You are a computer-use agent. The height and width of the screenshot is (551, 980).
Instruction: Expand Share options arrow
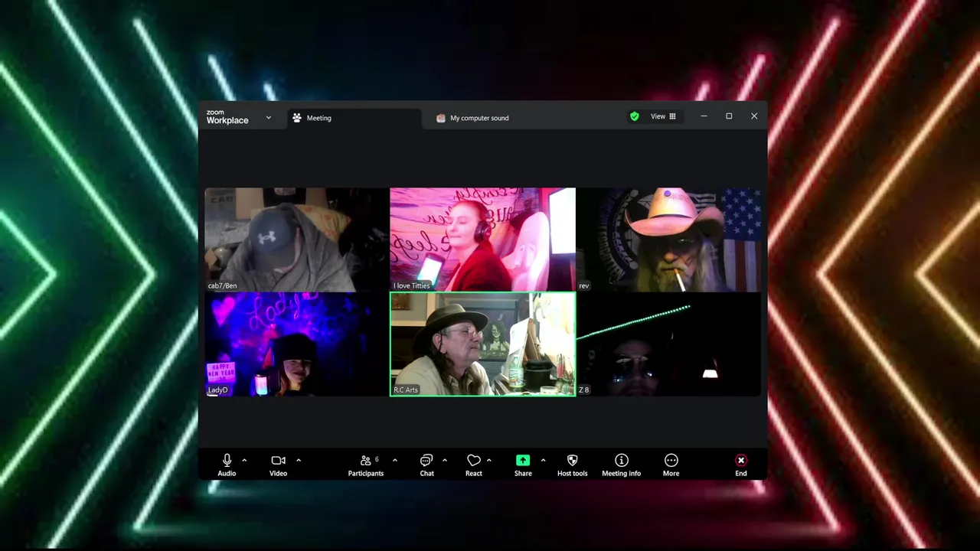tap(543, 460)
